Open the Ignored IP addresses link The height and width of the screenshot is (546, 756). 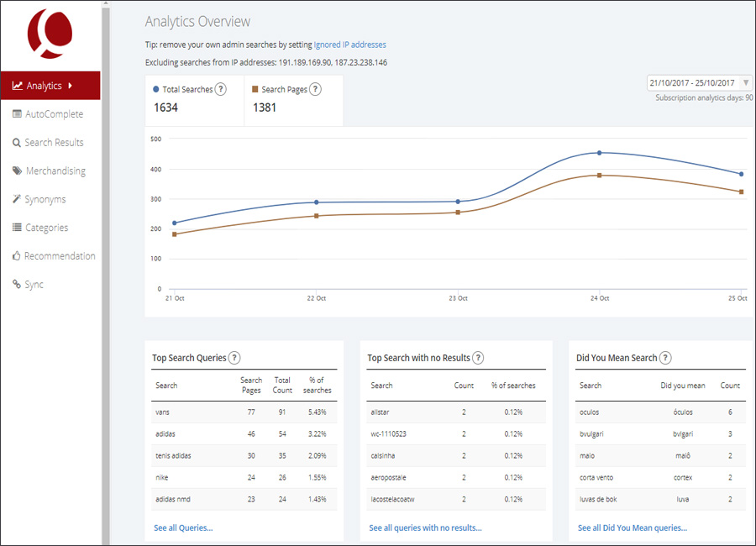(349, 45)
